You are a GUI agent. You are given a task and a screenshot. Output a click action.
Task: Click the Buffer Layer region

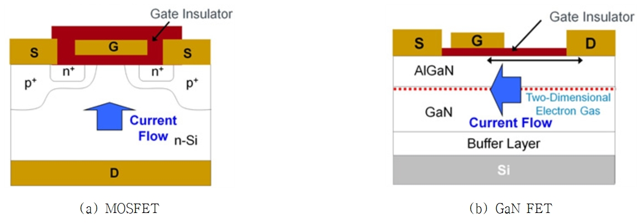pos(504,144)
